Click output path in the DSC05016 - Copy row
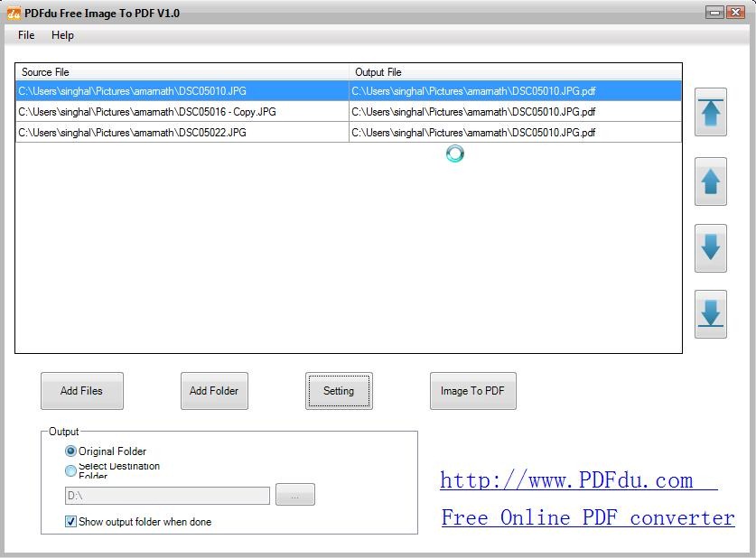 pyautogui.click(x=516, y=112)
